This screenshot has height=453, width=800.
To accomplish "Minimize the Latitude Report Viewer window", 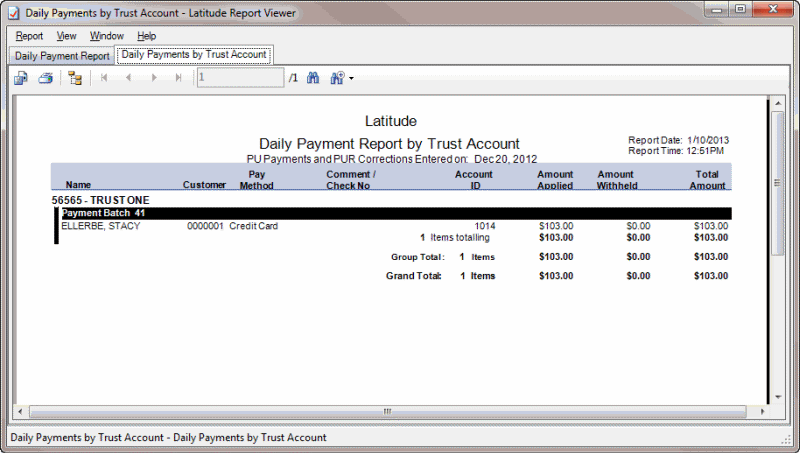I will [x=717, y=9].
